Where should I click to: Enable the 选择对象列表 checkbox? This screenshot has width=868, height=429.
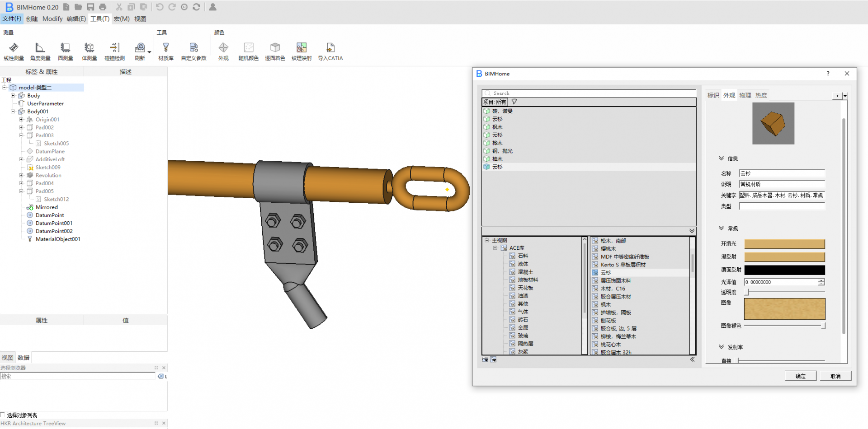click(x=3, y=415)
